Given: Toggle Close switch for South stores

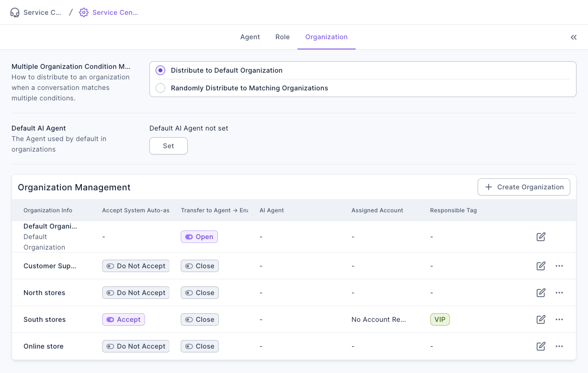Looking at the screenshot, I should pos(200,319).
